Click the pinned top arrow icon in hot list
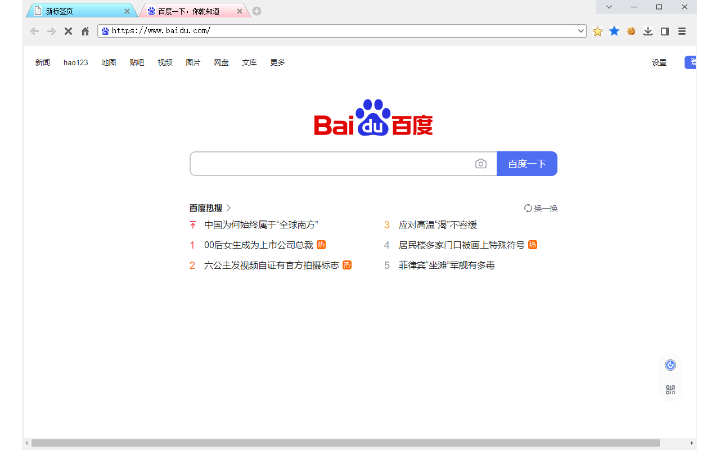 (x=193, y=225)
